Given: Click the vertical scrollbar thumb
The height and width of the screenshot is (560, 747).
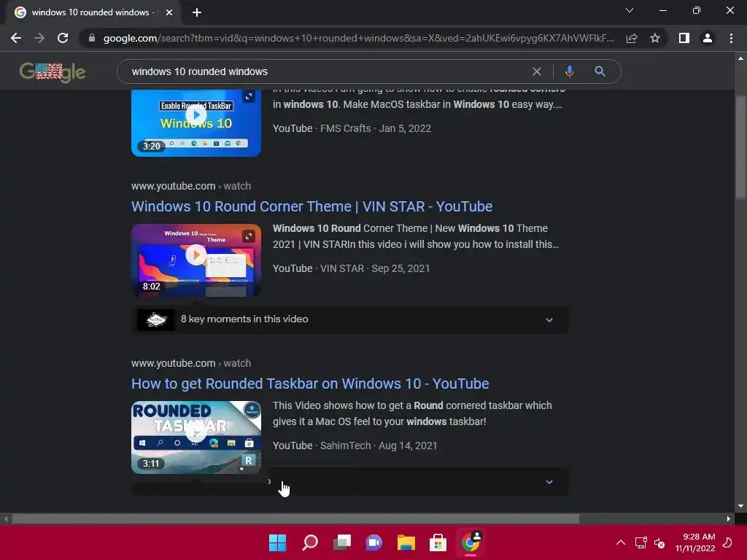Looking at the screenshot, I should 740,147.
